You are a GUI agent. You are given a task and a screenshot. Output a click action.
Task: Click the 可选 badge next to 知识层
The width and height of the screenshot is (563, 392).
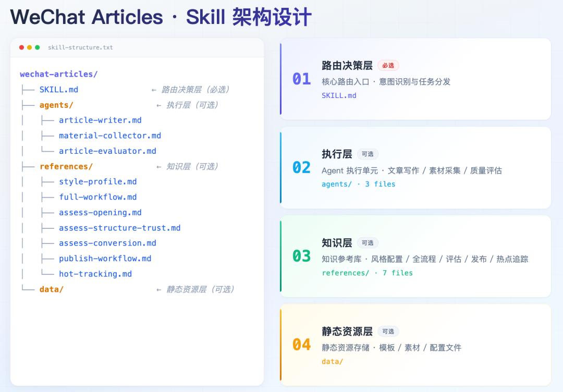(368, 243)
